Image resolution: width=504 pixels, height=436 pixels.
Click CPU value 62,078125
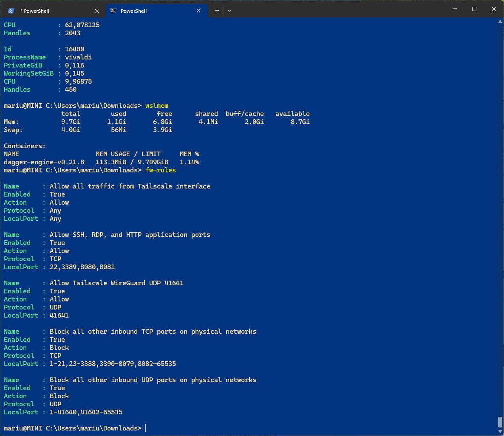point(82,25)
